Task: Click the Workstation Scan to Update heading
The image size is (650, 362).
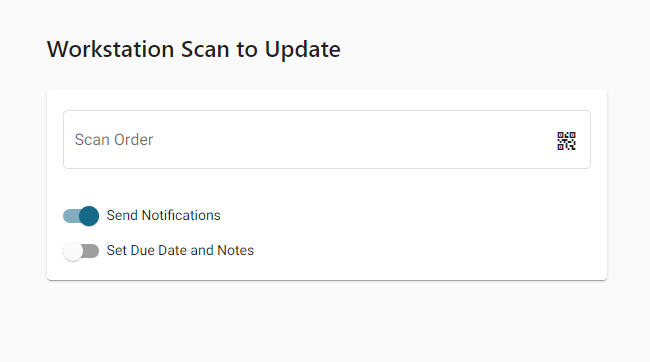Action: pos(194,49)
